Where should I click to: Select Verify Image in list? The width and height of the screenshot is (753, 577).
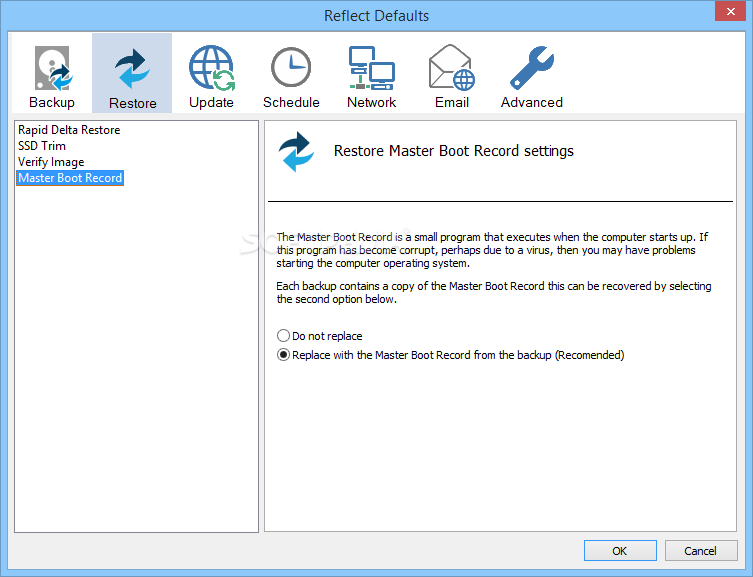(x=51, y=162)
